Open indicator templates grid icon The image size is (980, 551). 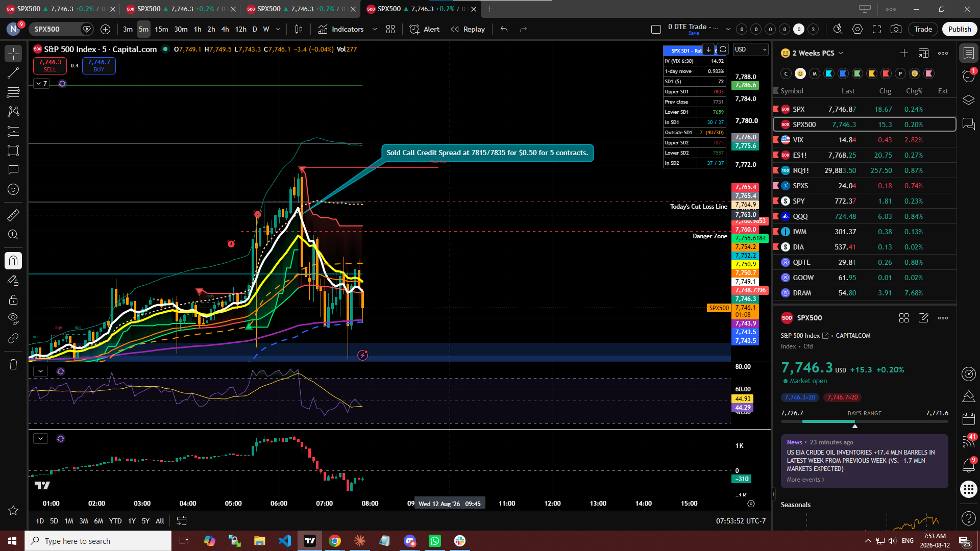(390, 30)
